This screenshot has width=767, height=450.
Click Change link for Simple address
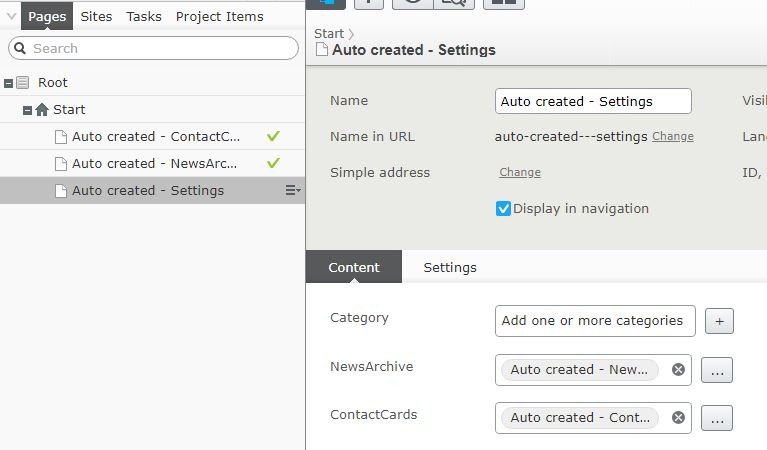(x=519, y=173)
